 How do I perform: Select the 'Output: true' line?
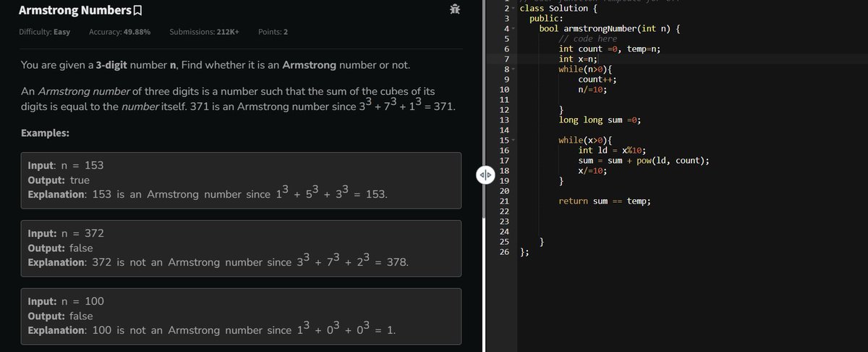pyautogui.click(x=58, y=180)
